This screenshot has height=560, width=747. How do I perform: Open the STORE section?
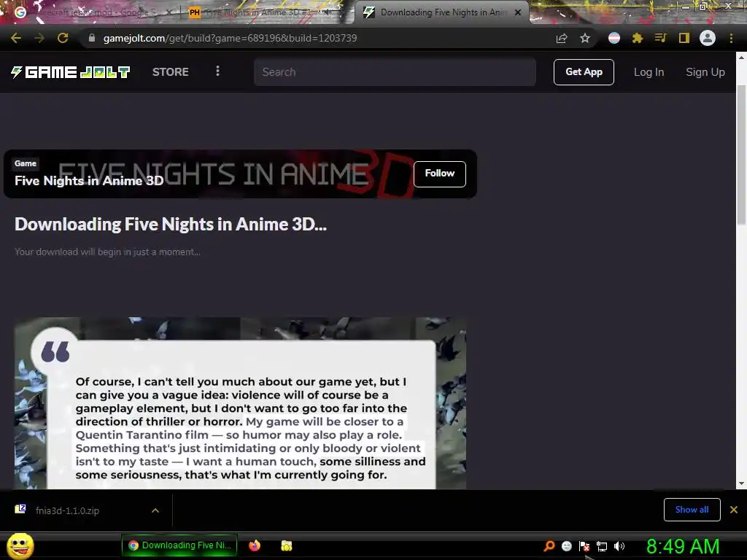click(171, 72)
